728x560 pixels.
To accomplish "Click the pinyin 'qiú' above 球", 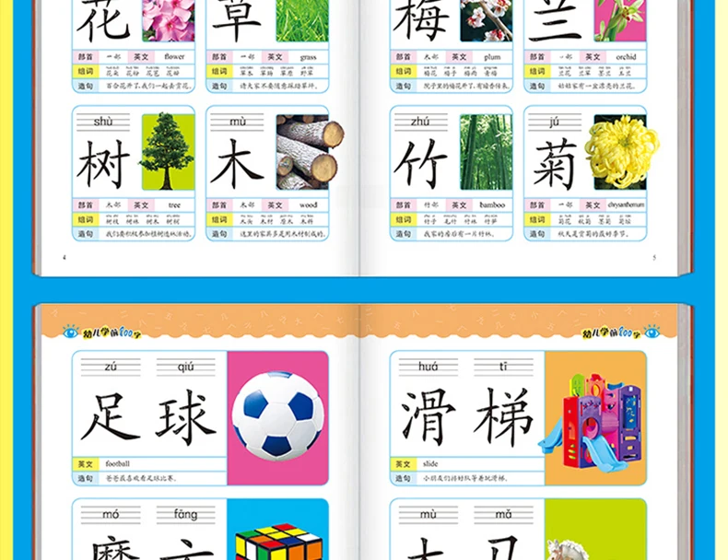I will click(186, 367).
